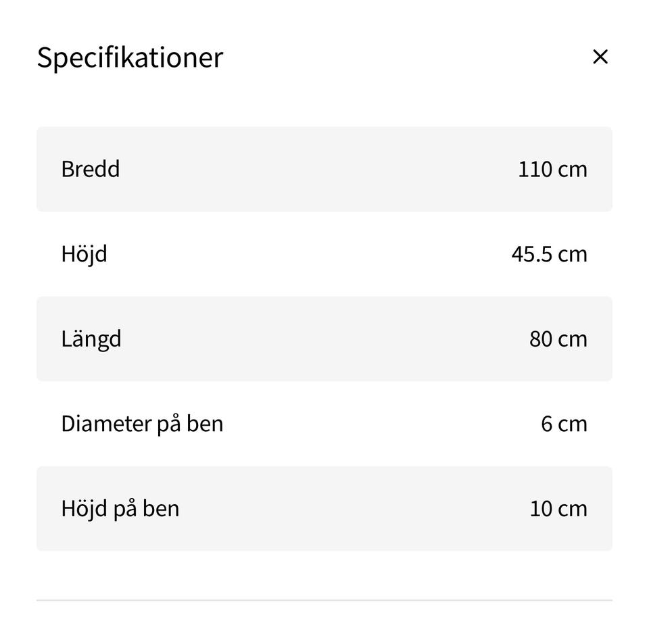This screenshot has height=644, width=649.
Task: Click the 45.5 cm height value
Action: pyautogui.click(x=549, y=254)
